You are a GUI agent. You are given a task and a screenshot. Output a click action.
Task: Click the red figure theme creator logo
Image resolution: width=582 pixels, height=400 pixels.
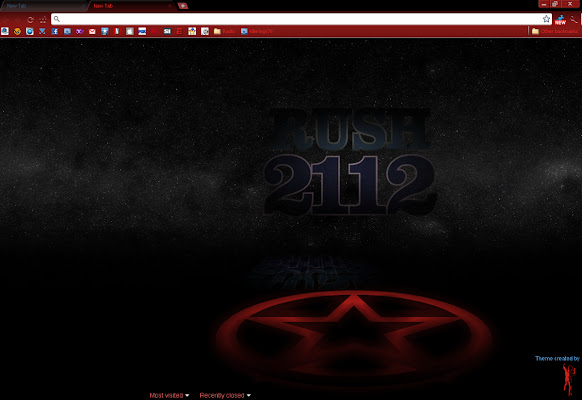pyautogui.click(x=569, y=379)
